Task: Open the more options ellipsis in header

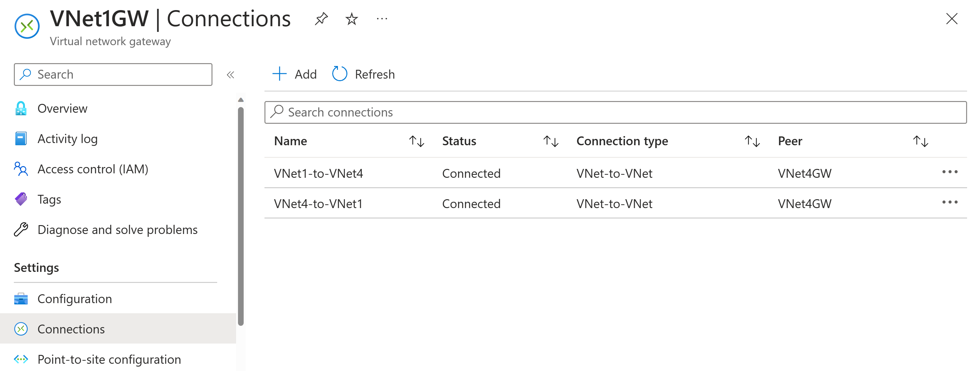Action: click(x=382, y=19)
